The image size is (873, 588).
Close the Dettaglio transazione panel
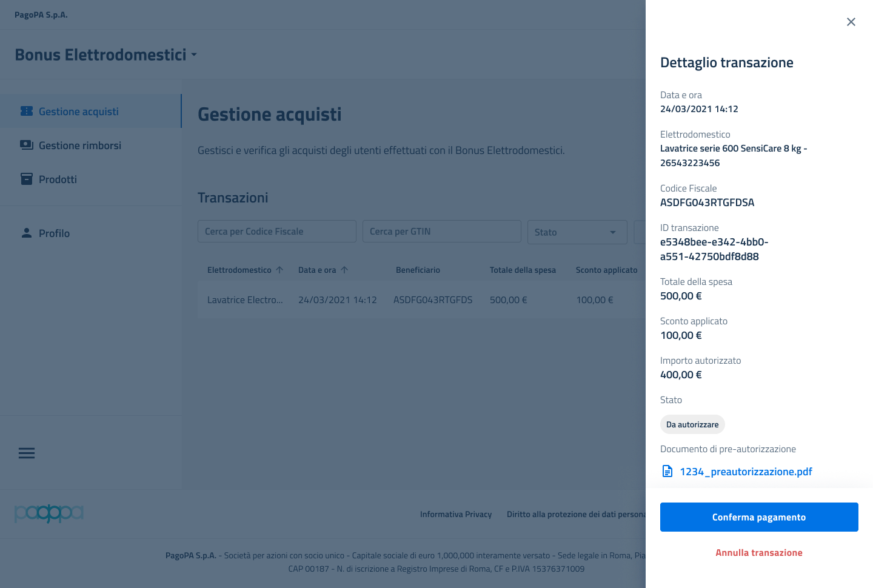click(x=851, y=22)
